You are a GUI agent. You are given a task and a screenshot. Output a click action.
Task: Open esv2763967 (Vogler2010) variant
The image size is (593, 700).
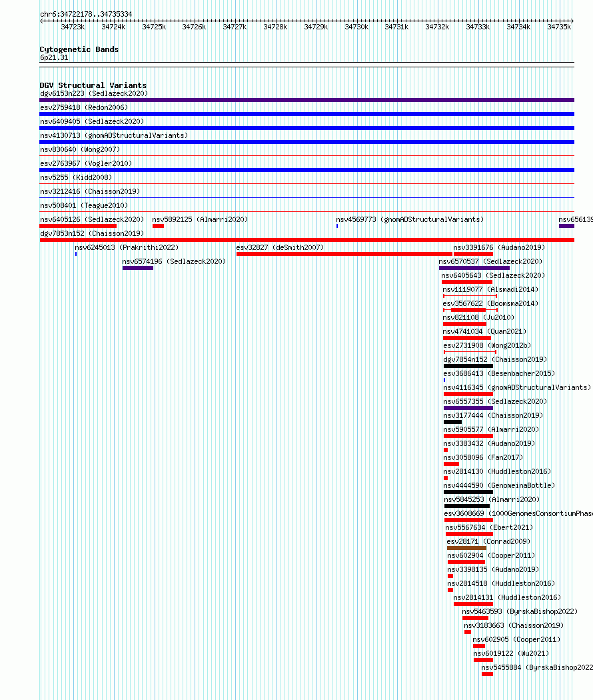coord(86,163)
